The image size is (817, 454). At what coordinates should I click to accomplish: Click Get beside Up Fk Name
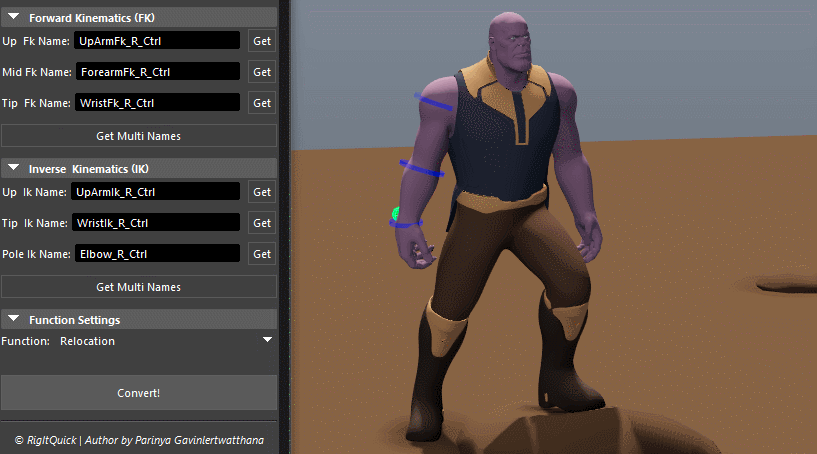click(x=262, y=41)
